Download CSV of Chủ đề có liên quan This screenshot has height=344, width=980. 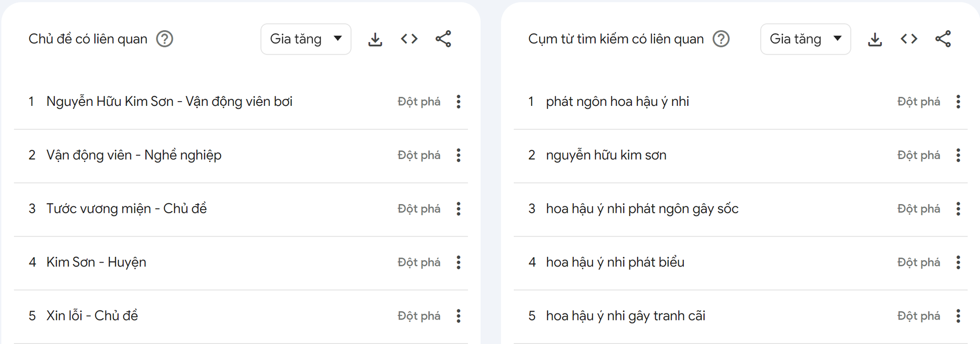(x=375, y=39)
